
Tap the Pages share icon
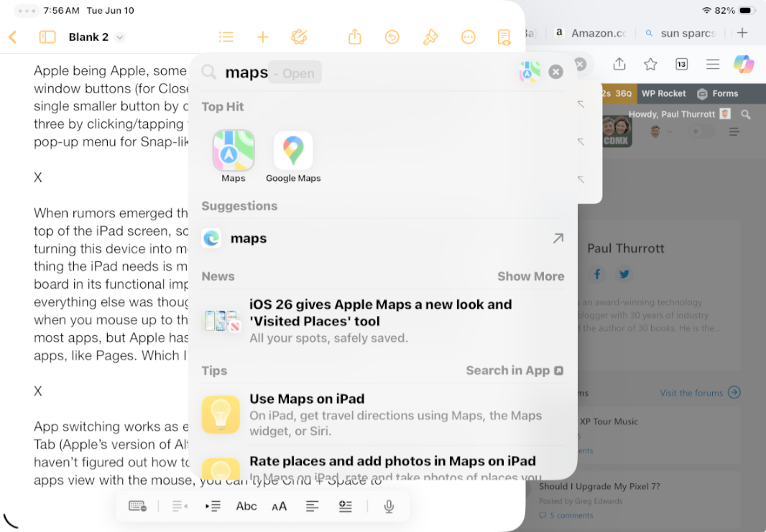355,37
